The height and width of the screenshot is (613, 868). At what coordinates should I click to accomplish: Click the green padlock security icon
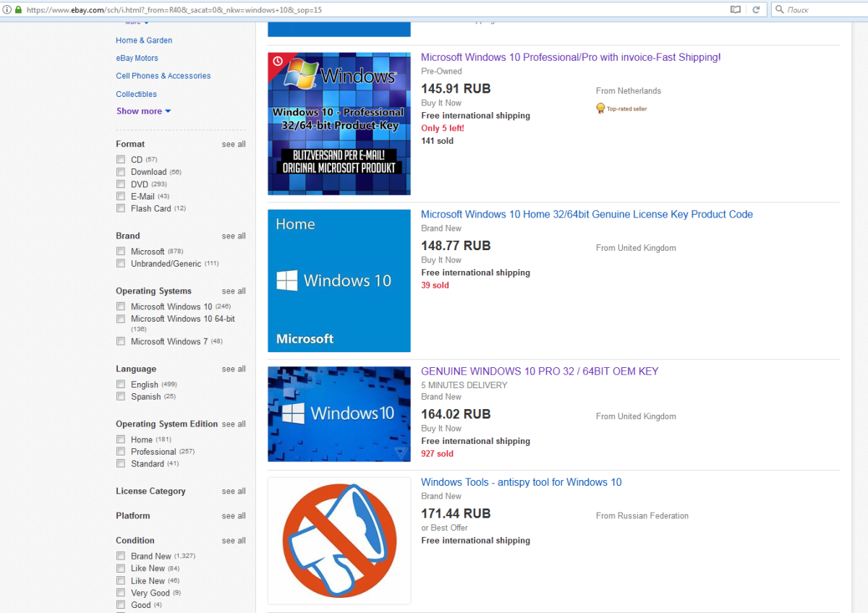click(x=18, y=10)
